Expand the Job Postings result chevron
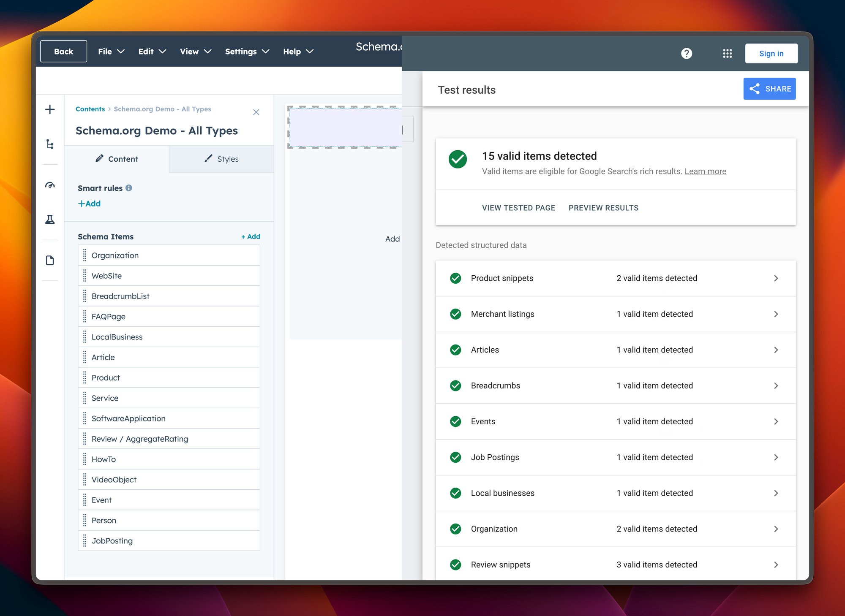 click(x=776, y=457)
